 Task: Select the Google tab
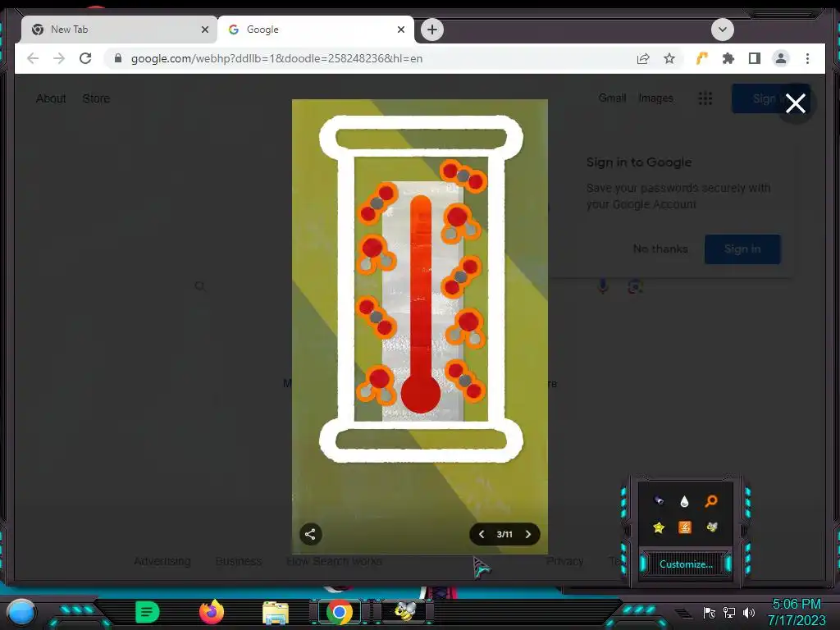click(315, 30)
